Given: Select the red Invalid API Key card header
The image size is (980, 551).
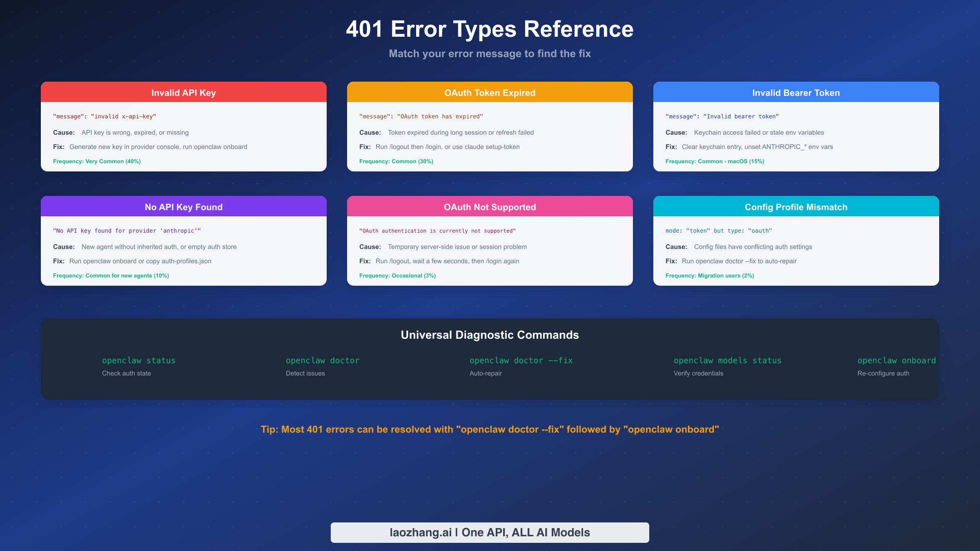Looking at the screenshot, I should 183,92.
